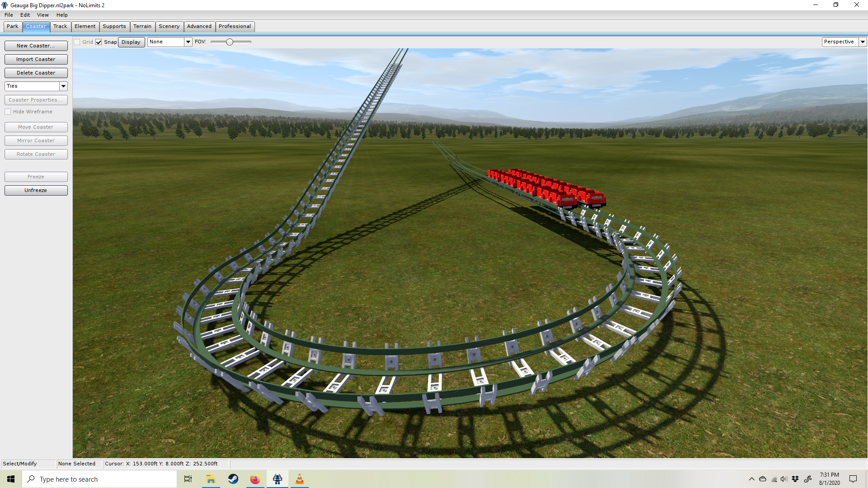Click the Dropbox system tray icon
Screen dimensions: 868x488
(795, 479)
